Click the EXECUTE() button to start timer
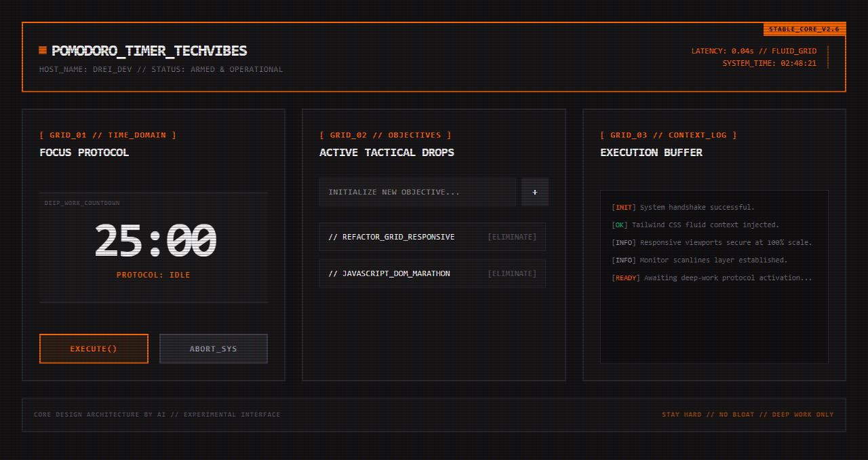This screenshot has width=868, height=460. click(94, 349)
